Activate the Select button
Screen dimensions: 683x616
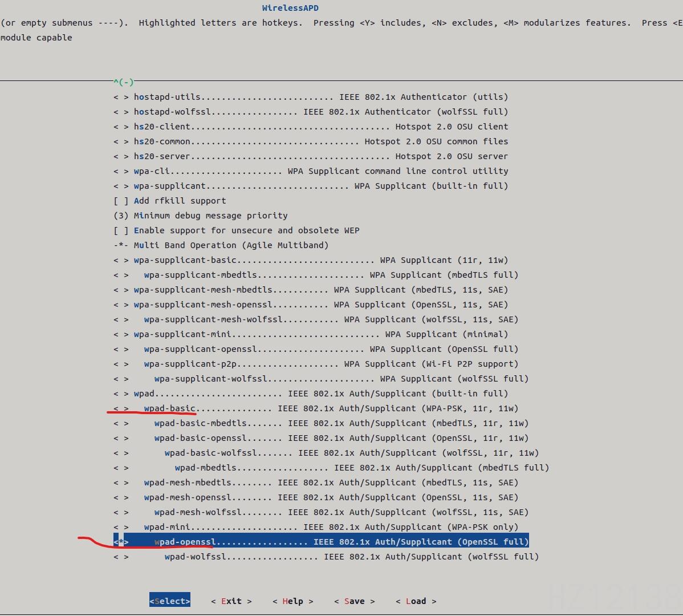point(169,601)
